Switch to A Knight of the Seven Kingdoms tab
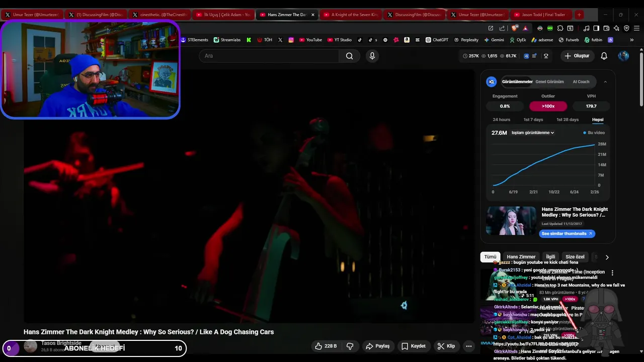The image size is (644, 362). click(351, 15)
